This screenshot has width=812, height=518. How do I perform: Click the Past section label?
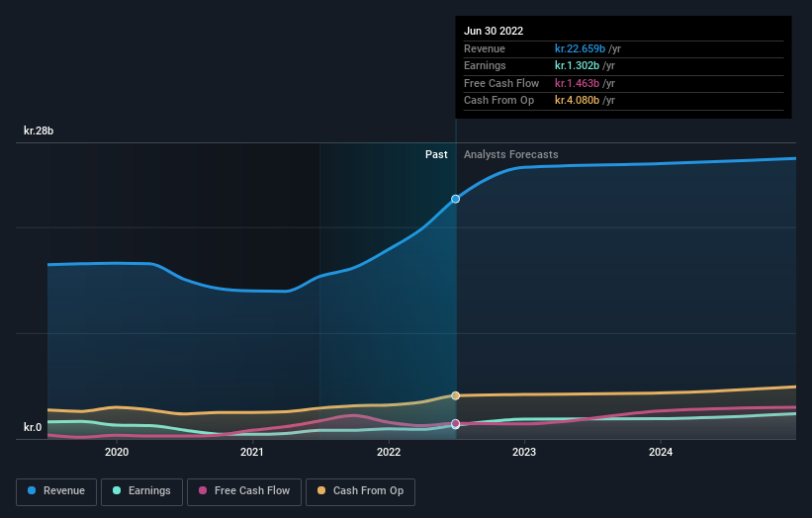coord(436,154)
